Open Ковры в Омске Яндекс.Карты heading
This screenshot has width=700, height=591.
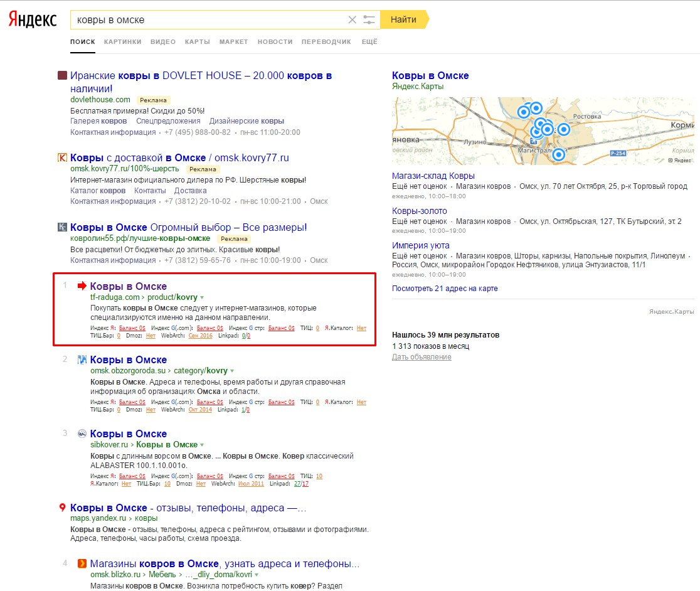coord(430,75)
